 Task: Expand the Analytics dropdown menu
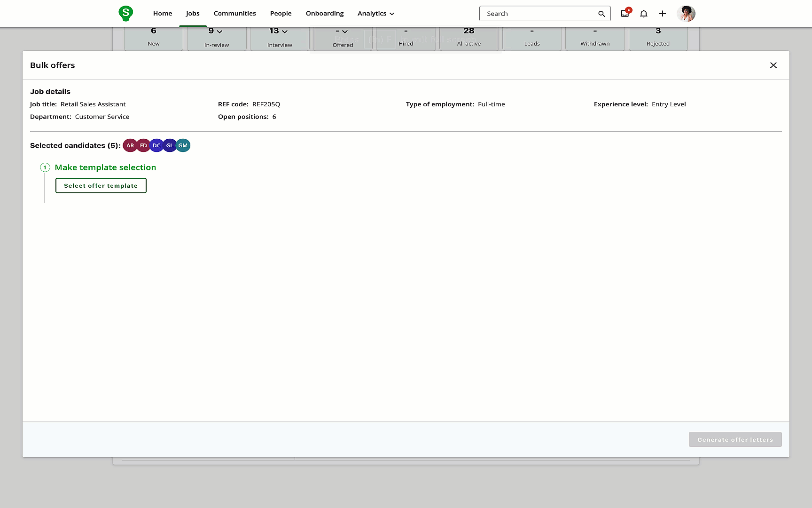point(376,14)
